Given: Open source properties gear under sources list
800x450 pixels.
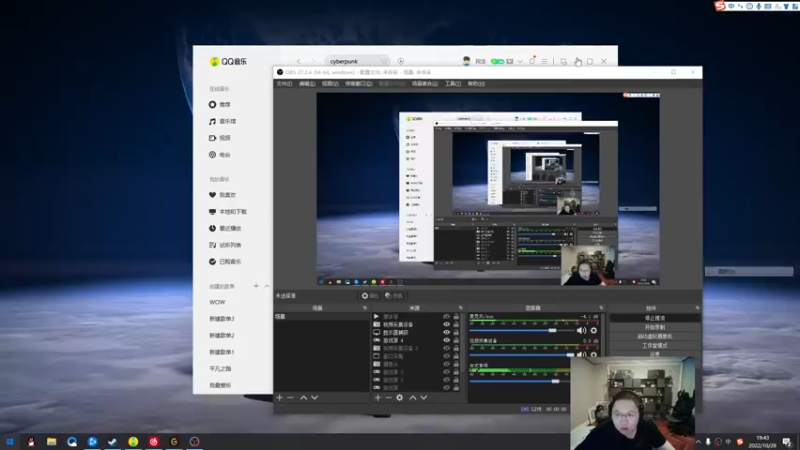Looking at the screenshot, I should 399,397.
